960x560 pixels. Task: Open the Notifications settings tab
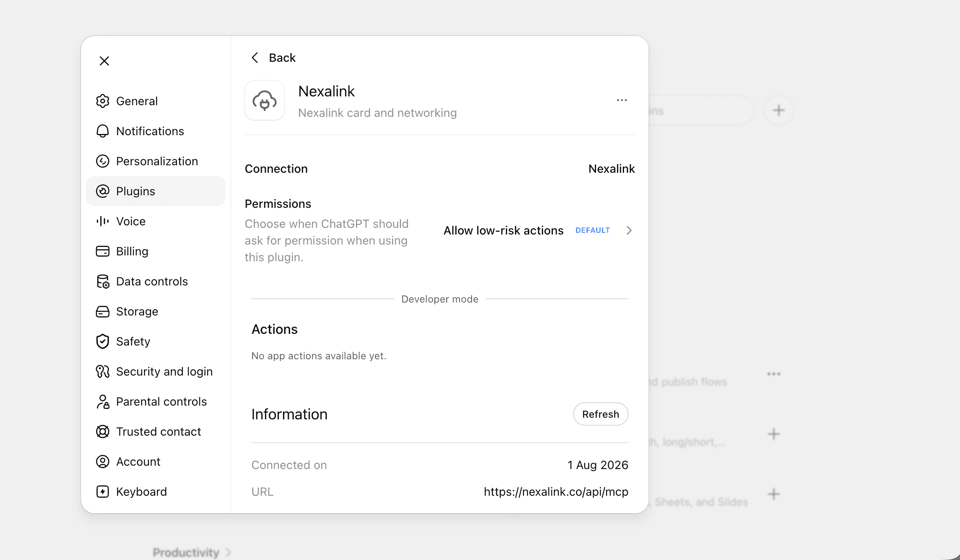point(156,131)
